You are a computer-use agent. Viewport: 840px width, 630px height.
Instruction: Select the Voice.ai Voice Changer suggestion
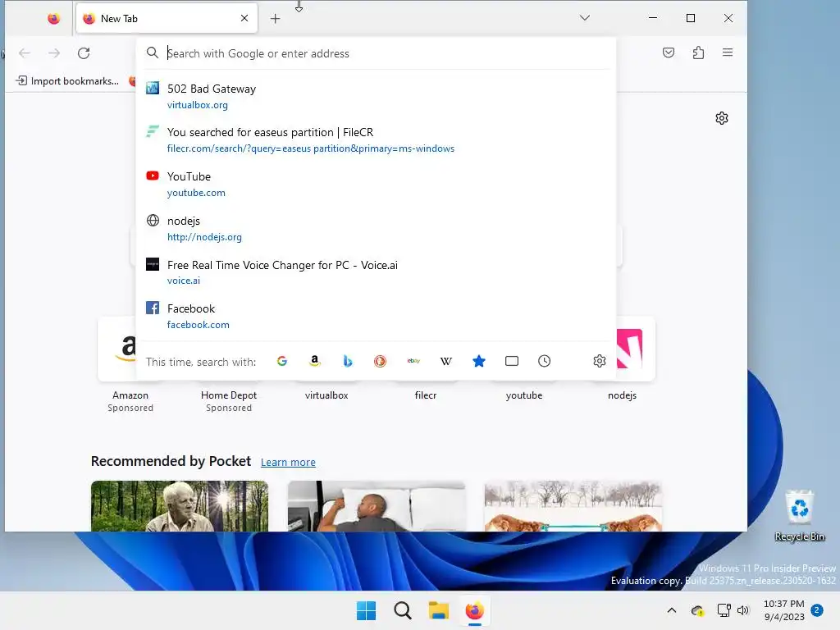point(376,272)
